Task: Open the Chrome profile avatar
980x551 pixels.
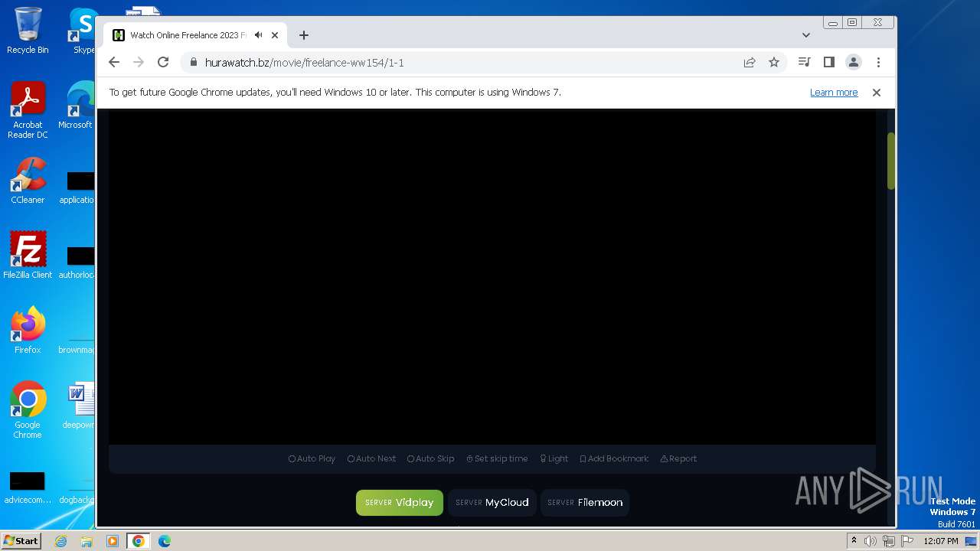Action: tap(854, 63)
